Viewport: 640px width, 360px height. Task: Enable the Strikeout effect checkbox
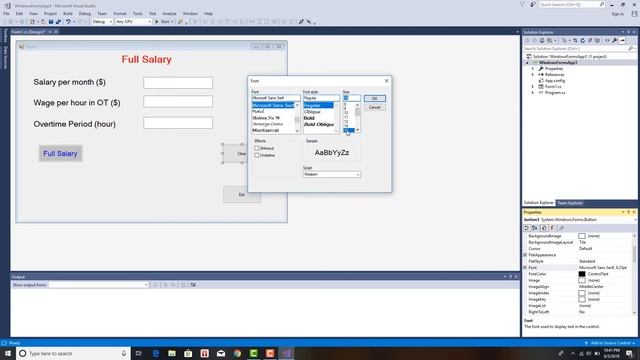(257, 148)
